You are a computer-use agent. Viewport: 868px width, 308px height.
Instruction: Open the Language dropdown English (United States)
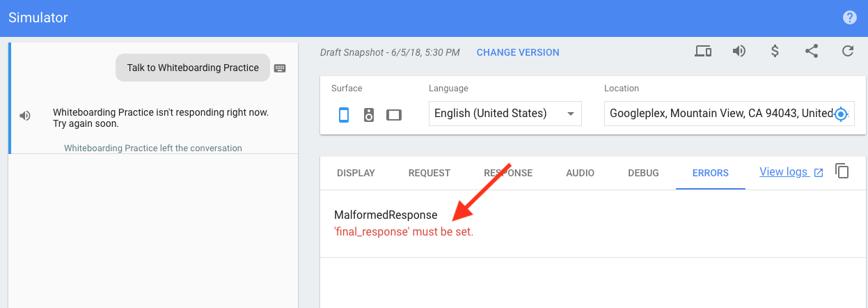(505, 114)
